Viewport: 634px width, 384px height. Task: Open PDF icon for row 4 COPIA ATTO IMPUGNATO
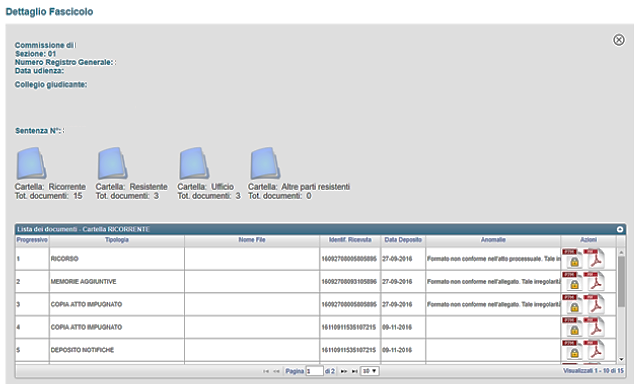594,327
